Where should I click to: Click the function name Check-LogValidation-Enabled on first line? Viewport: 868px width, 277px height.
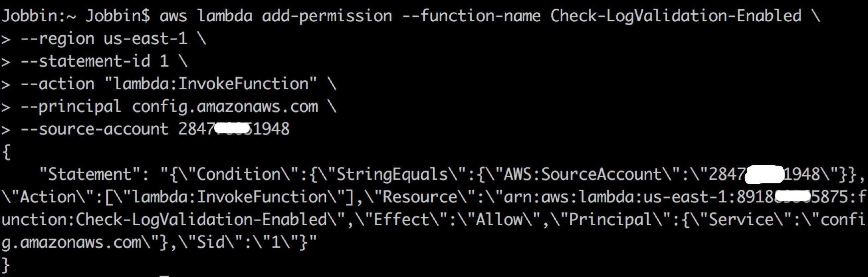pyautogui.click(x=676, y=16)
